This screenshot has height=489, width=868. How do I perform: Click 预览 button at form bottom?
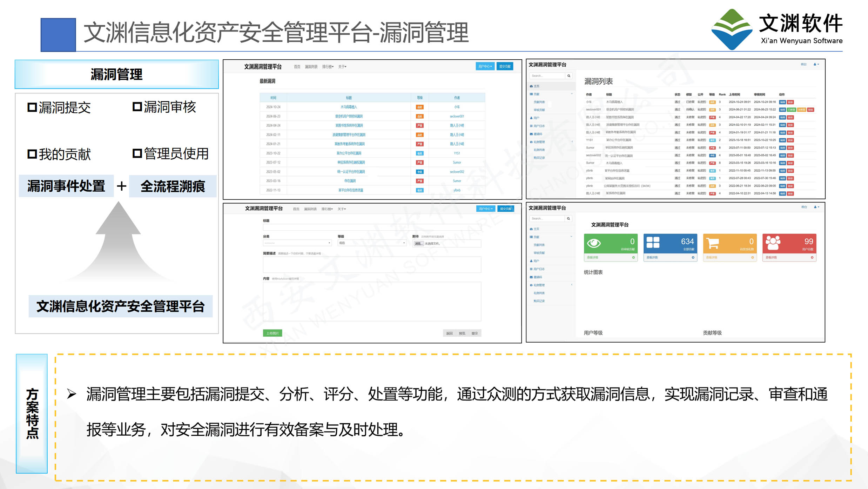(462, 333)
